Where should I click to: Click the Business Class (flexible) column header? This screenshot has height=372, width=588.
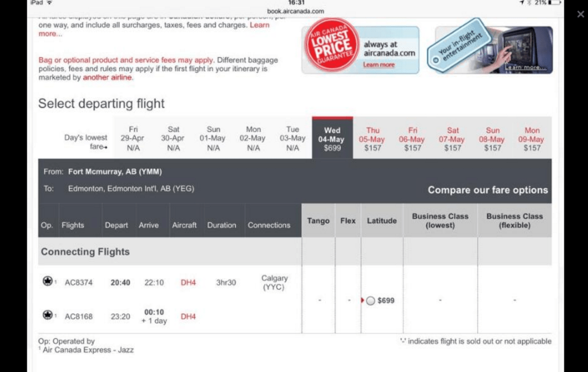pyautogui.click(x=514, y=221)
